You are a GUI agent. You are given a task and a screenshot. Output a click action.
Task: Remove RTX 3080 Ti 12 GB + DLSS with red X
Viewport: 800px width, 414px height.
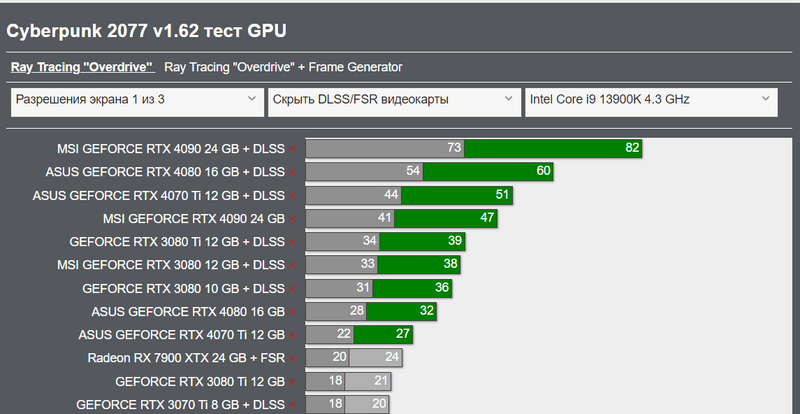point(293,242)
